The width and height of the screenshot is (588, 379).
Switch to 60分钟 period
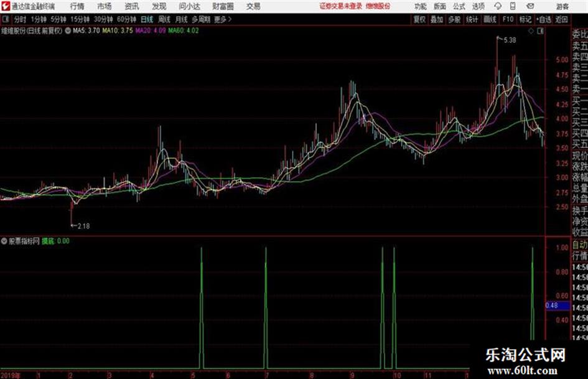click(x=126, y=19)
